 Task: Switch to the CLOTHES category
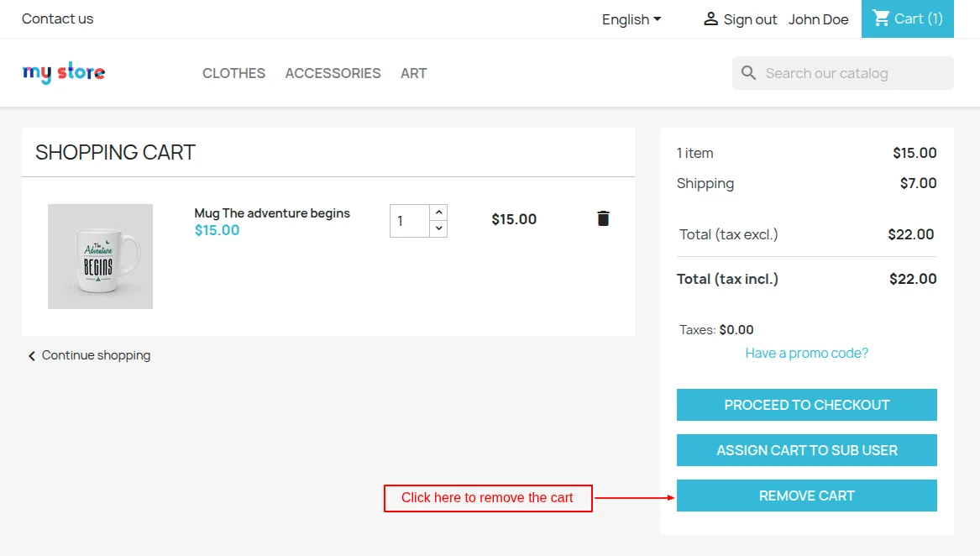(x=233, y=73)
